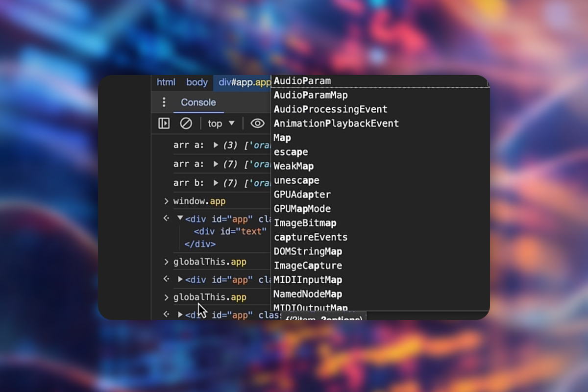Image resolution: width=588 pixels, height=392 pixels.
Task: Click the first globalThis.app console entry
Action: coord(210,262)
